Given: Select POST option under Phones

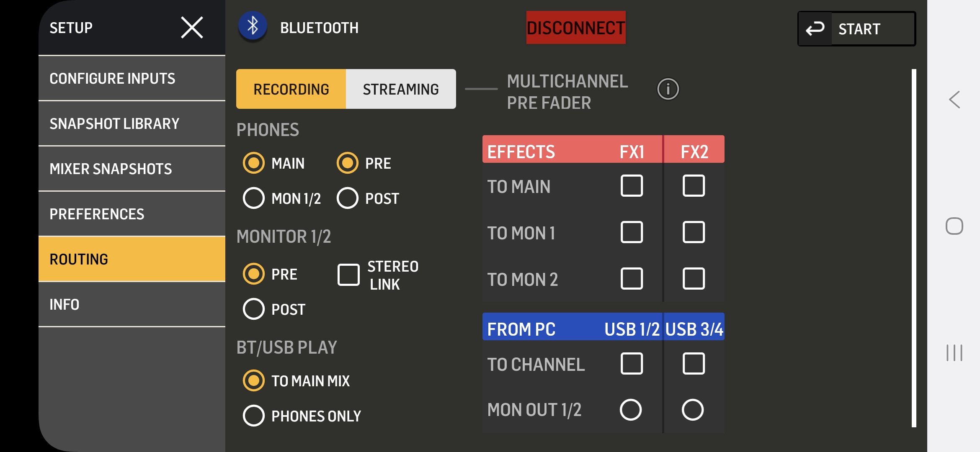Looking at the screenshot, I should coord(348,198).
